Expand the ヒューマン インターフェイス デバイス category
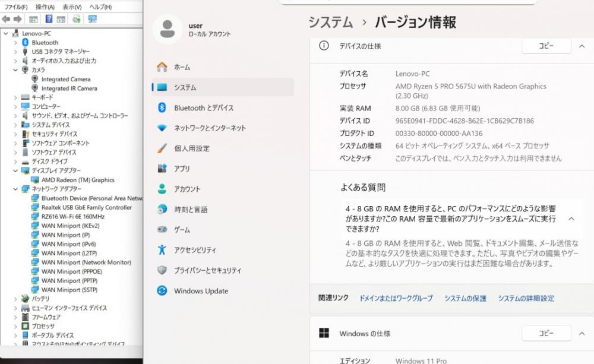Image resolution: width=594 pixels, height=364 pixels. click(15, 308)
